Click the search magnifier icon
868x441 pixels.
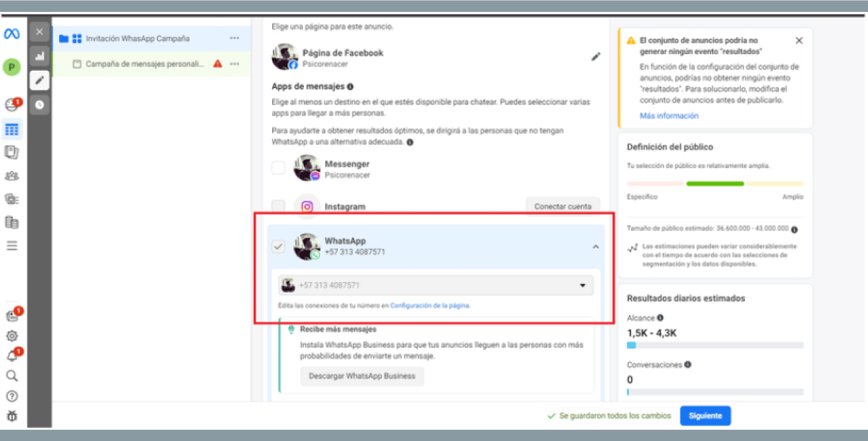[12, 376]
